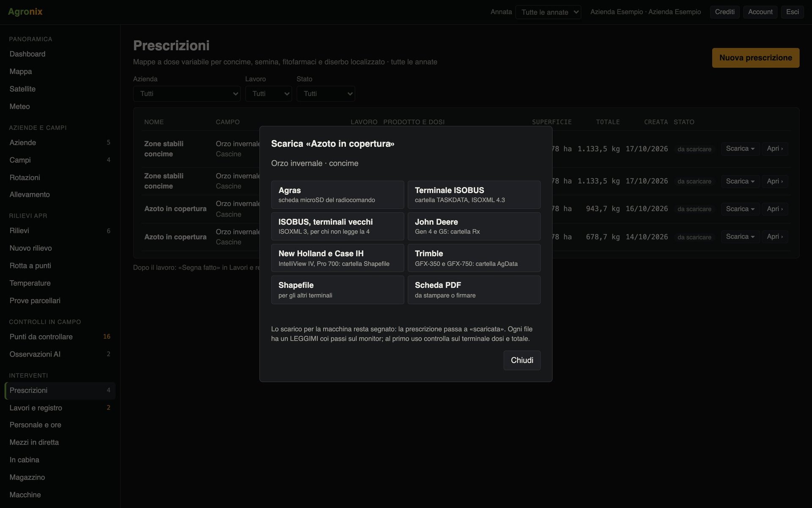812x508 pixels.
Task: Open the Mappa sidebar item
Action: [60, 72]
